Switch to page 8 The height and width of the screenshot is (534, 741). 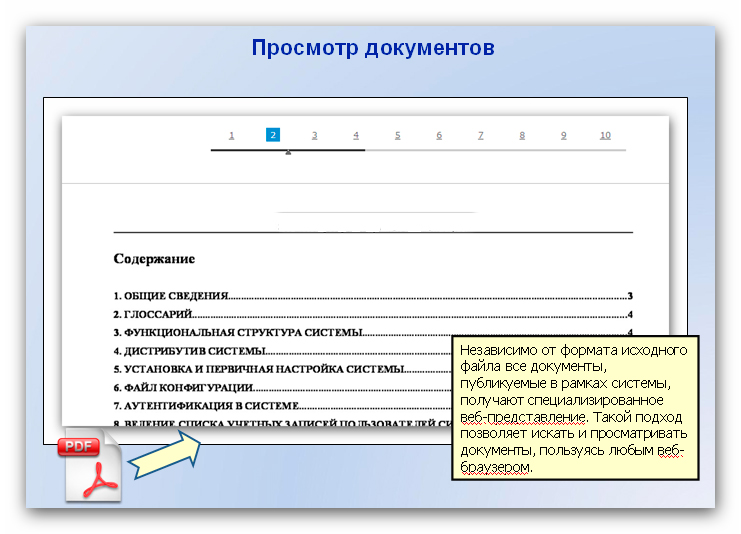(522, 136)
